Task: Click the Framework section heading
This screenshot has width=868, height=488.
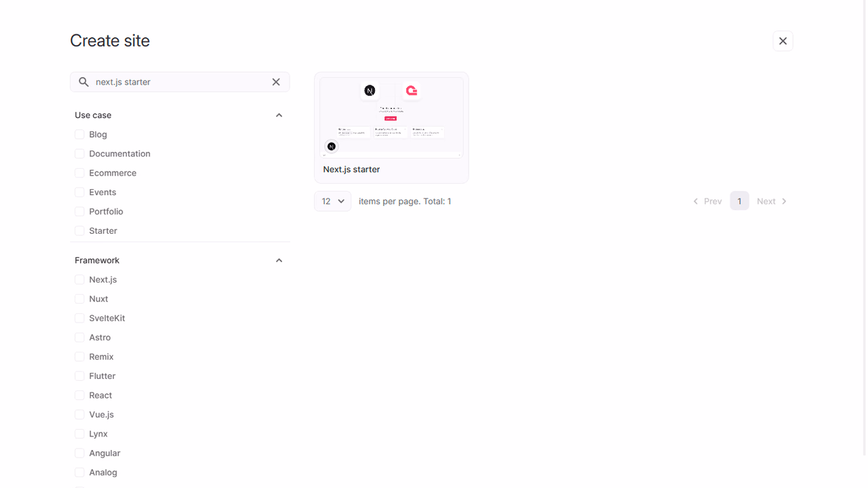Action: click(x=97, y=260)
